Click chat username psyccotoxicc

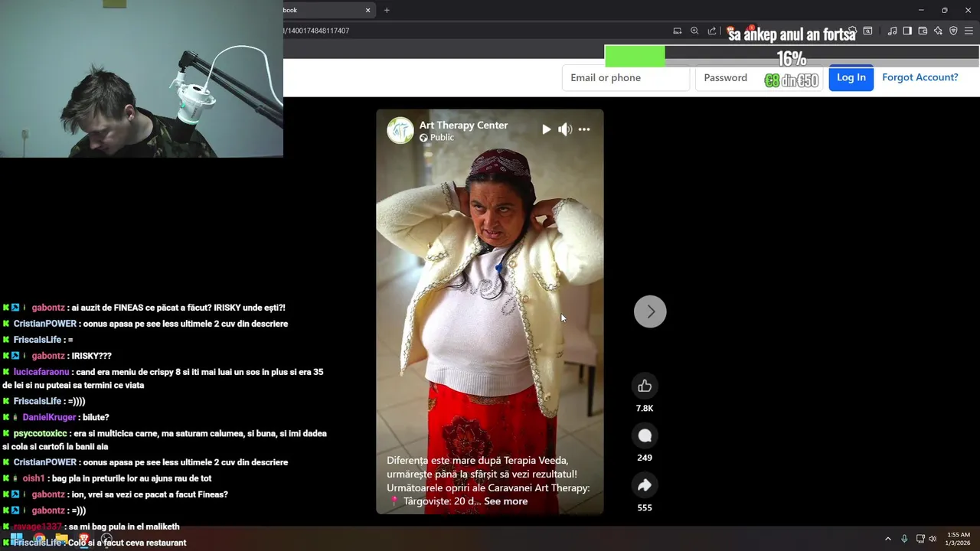pos(40,433)
